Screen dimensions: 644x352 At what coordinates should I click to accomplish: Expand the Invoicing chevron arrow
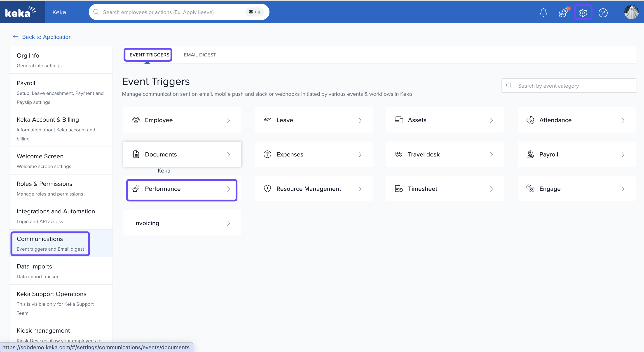click(x=229, y=223)
